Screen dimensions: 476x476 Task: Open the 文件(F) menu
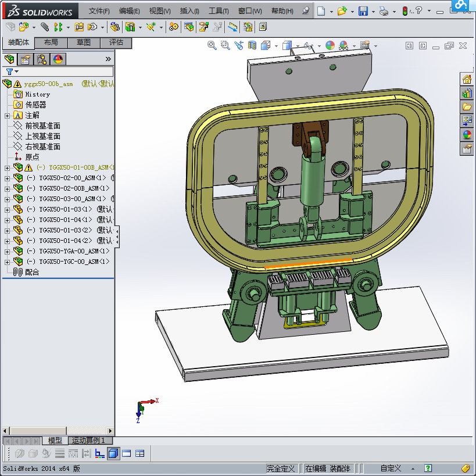pos(99,11)
